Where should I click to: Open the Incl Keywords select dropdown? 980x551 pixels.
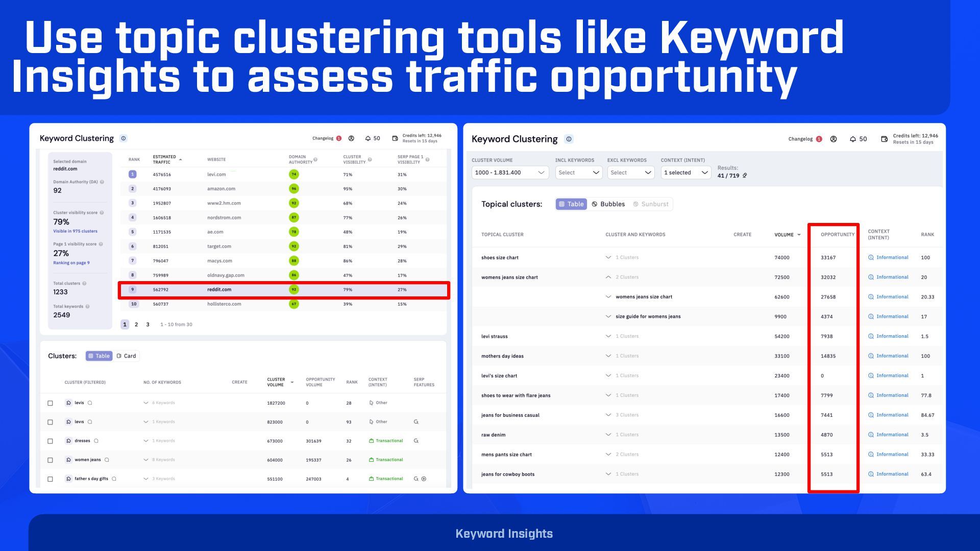(578, 172)
